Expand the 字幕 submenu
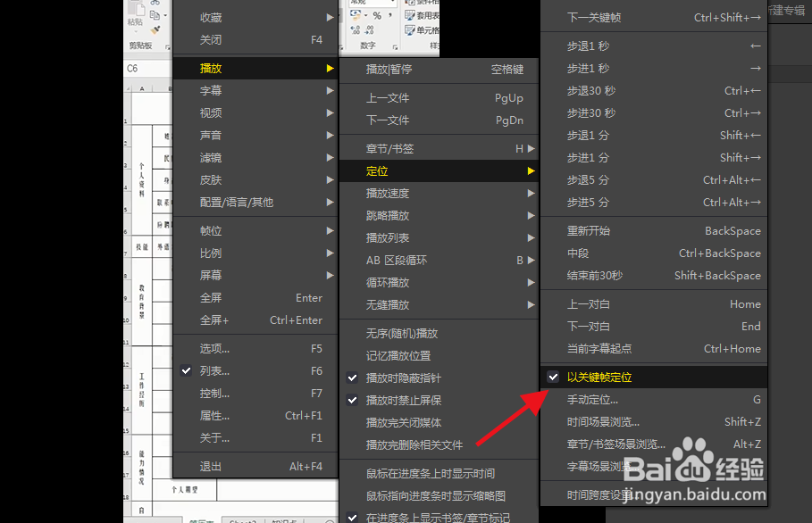812x523 pixels. tap(255, 90)
